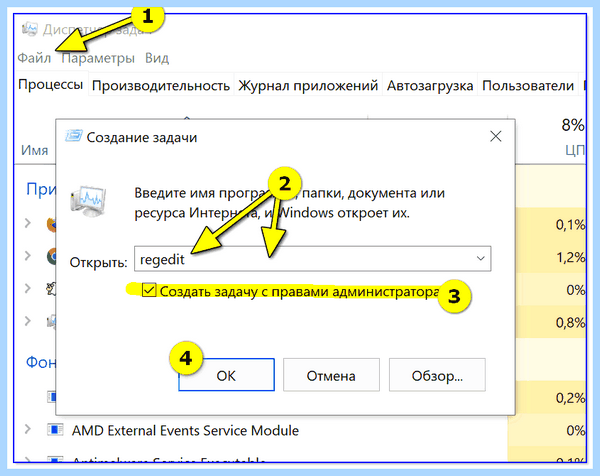Close the Создание задачи dialog
The height and width of the screenshot is (476, 600).
tap(496, 136)
